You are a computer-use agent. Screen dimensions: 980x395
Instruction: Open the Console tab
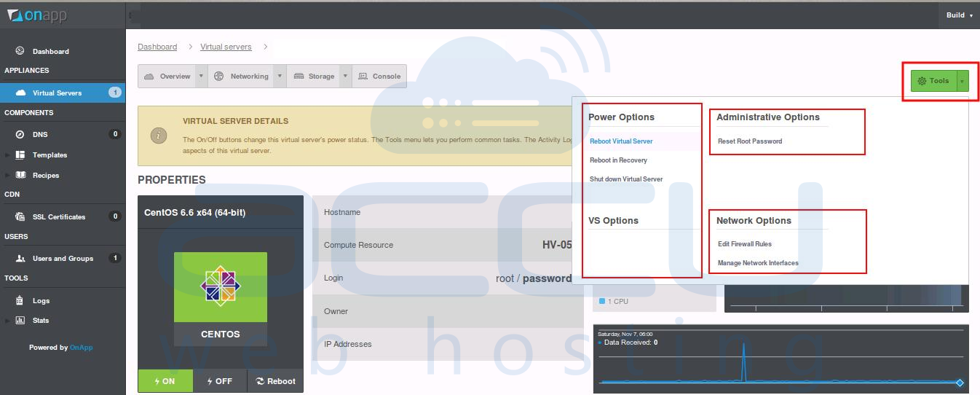point(379,77)
